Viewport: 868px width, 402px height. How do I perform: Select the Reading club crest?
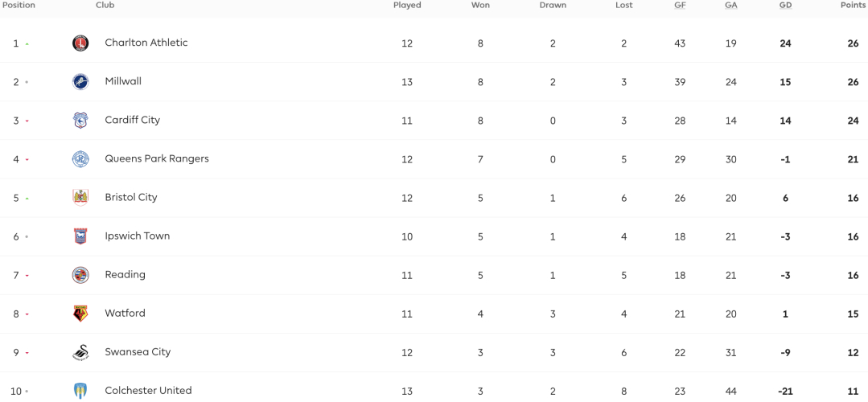click(x=80, y=276)
